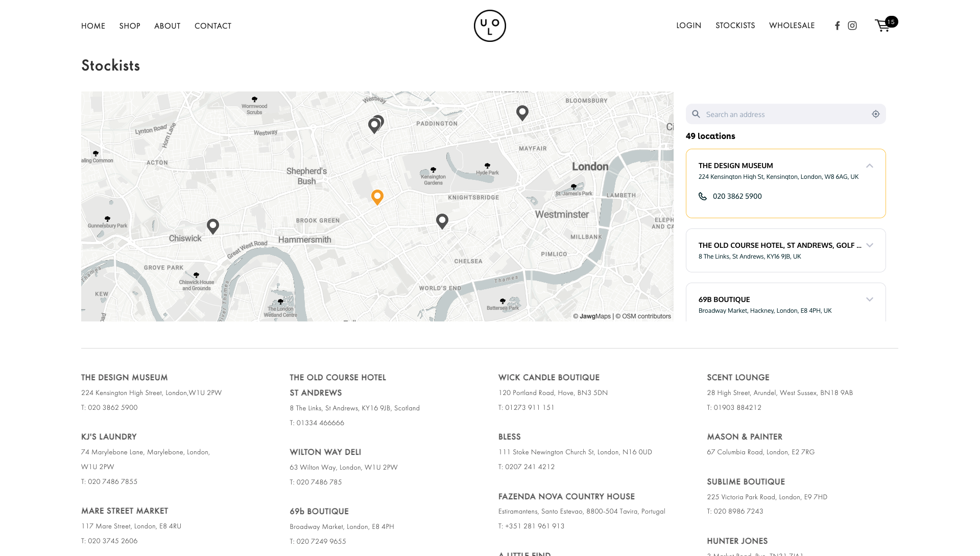
Task: Click the map pin above Chelsea
Action: click(x=442, y=221)
